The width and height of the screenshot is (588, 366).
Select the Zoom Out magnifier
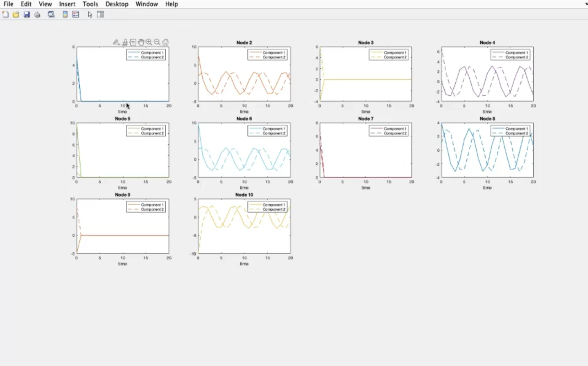[157, 42]
